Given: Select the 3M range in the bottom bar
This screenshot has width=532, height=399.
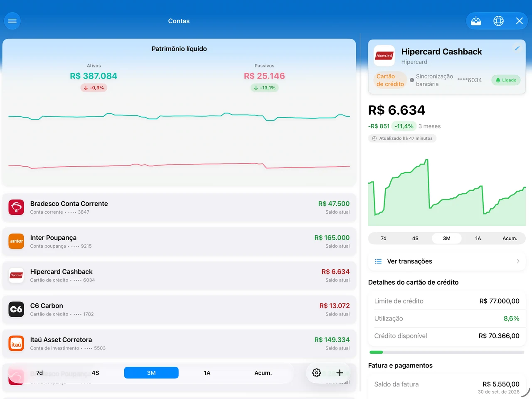Looking at the screenshot, I should [151, 373].
